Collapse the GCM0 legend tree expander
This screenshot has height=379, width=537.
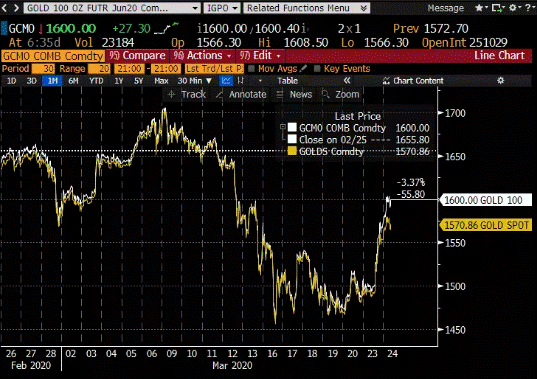pyautogui.click(x=283, y=127)
